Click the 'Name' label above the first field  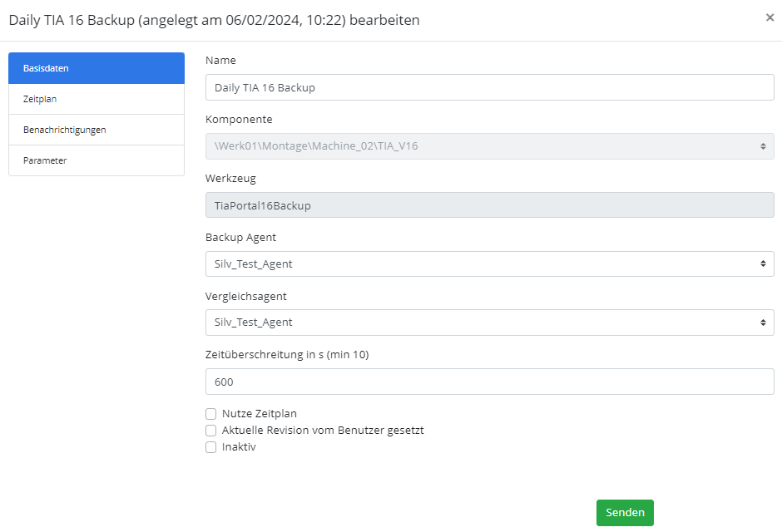[x=220, y=61]
